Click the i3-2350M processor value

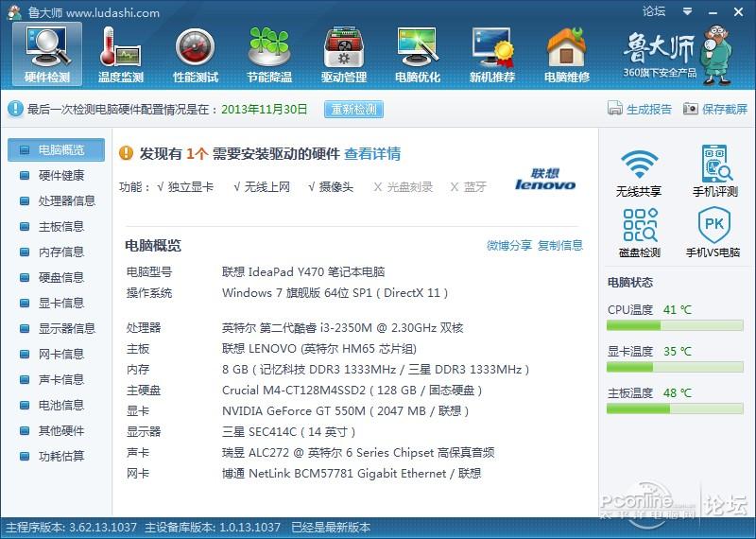point(342,328)
